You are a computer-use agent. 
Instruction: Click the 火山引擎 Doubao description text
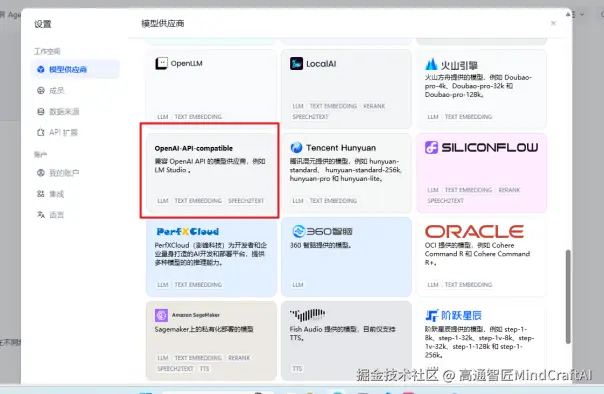pos(478,86)
